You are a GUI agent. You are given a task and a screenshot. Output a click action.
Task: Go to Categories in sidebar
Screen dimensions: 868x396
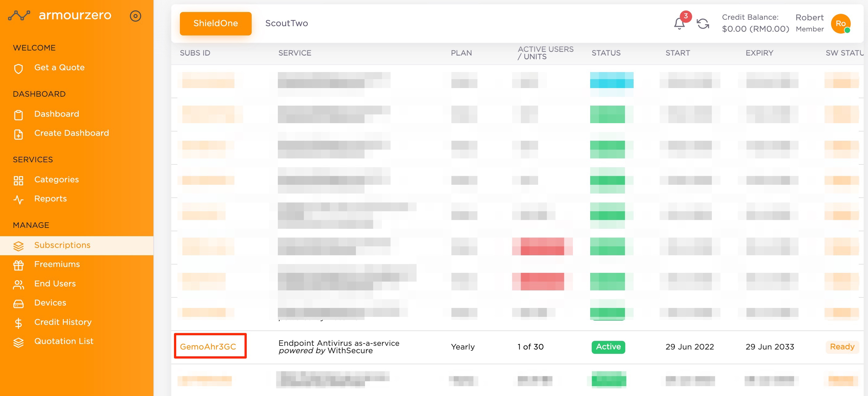(x=56, y=180)
